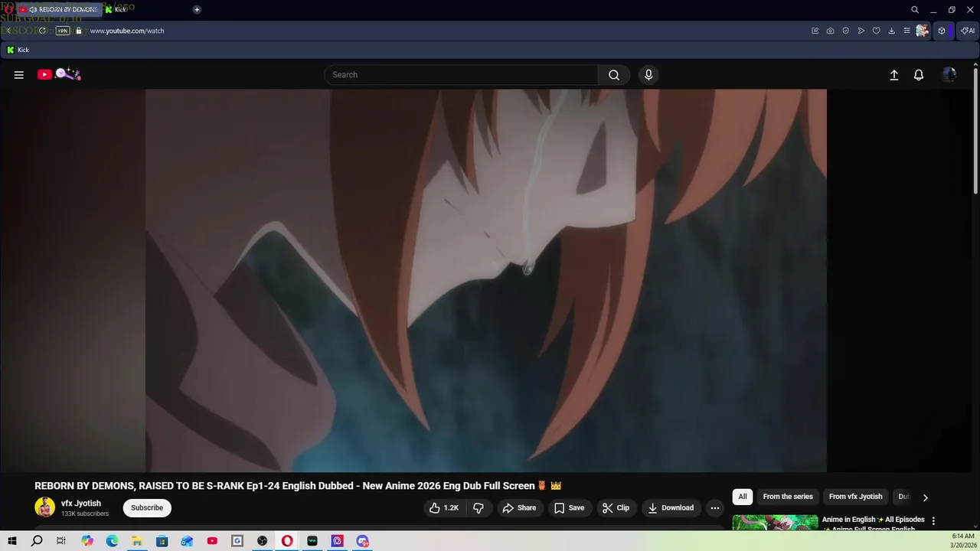Open the browser profile picture icon
980x551 pixels.
click(922, 31)
